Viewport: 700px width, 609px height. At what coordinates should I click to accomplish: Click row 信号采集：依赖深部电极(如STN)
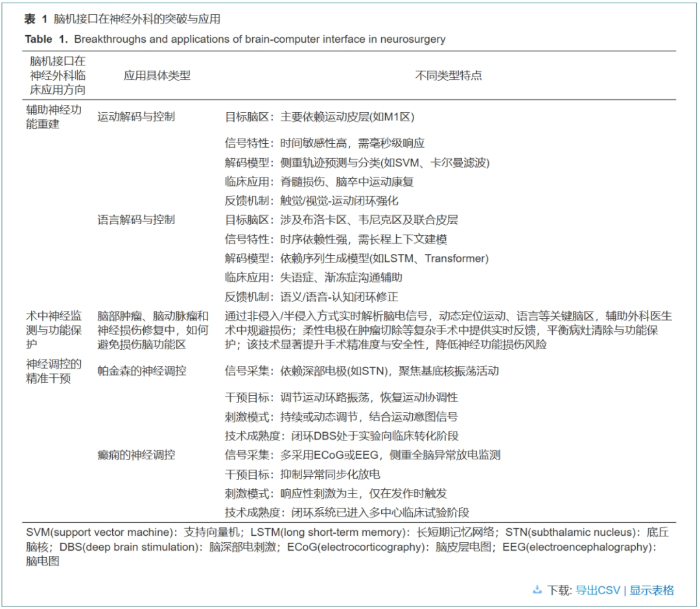(362, 371)
